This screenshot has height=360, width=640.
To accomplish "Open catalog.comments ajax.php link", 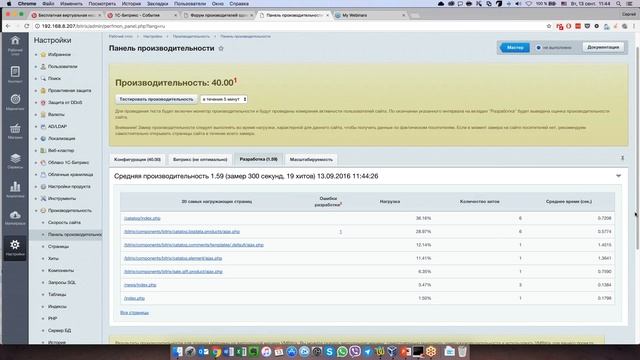I will 194,245.
